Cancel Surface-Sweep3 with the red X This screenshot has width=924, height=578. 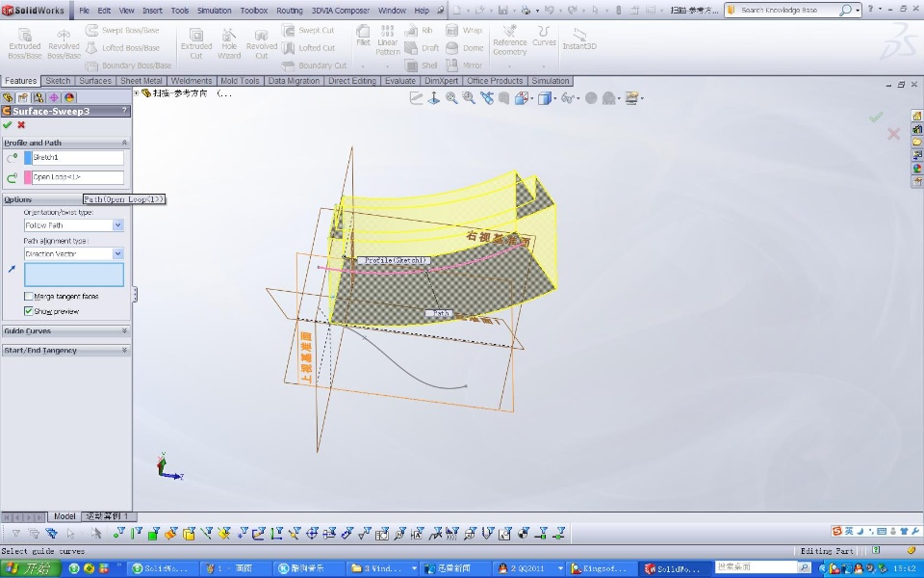[21, 125]
